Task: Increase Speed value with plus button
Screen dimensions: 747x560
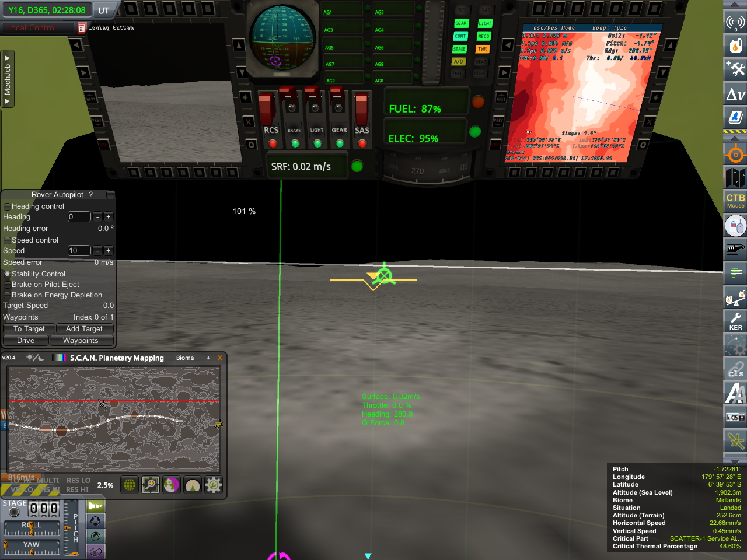Action: coord(109,251)
